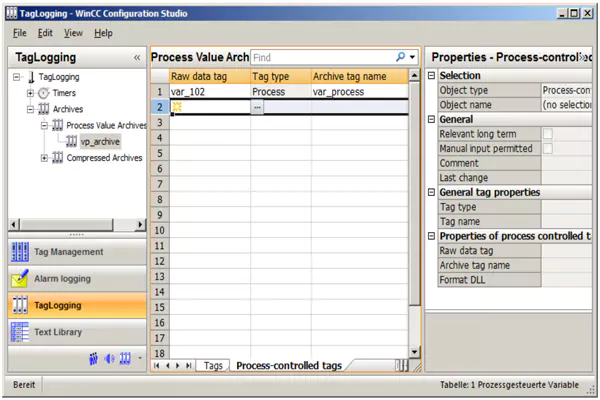Screen dimensions: 600x400
Task: Open the Tag Management icon in navigation
Action: (x=20, y=252)
